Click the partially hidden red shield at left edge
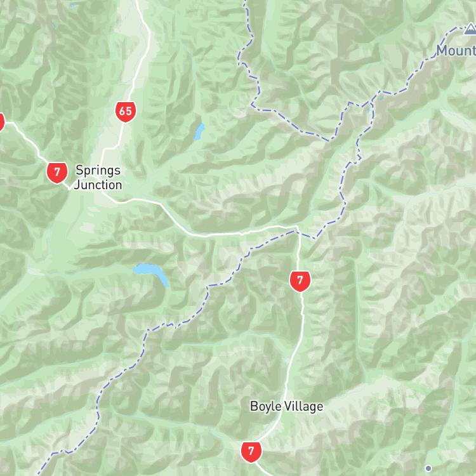Screen dimensions: 476x476 point(1,122)
